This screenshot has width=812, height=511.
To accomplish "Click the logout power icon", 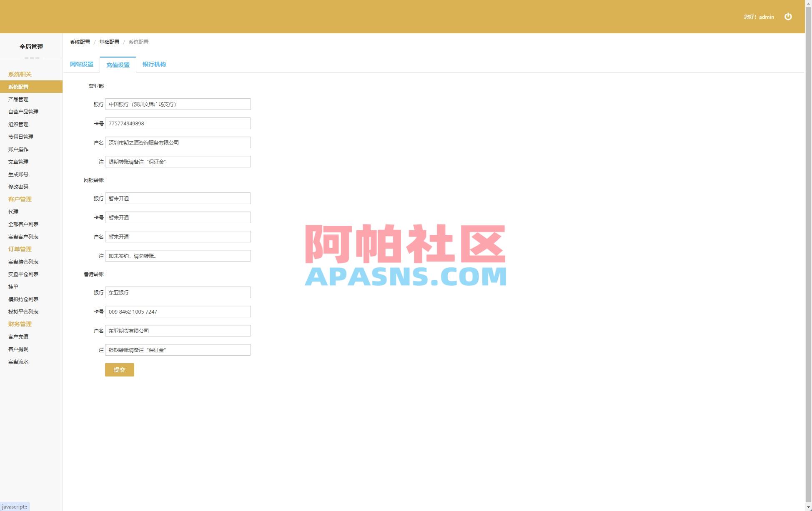I will point(788,17).
